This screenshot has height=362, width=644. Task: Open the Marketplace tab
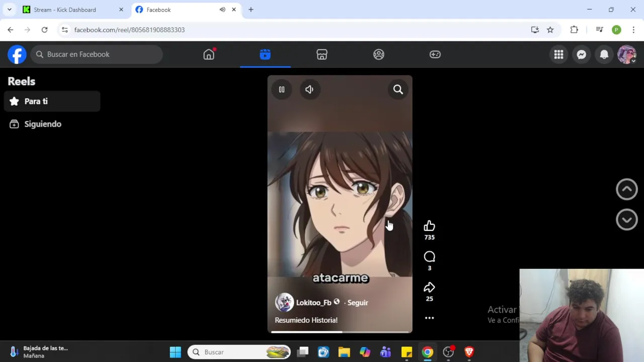point(322,54)
